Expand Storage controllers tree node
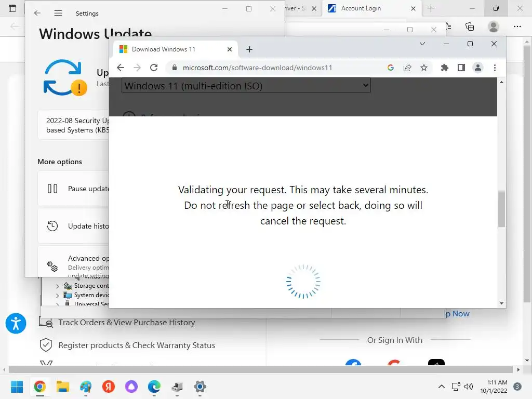The height and width of the screenshot is (399, 532). (57, 286)
